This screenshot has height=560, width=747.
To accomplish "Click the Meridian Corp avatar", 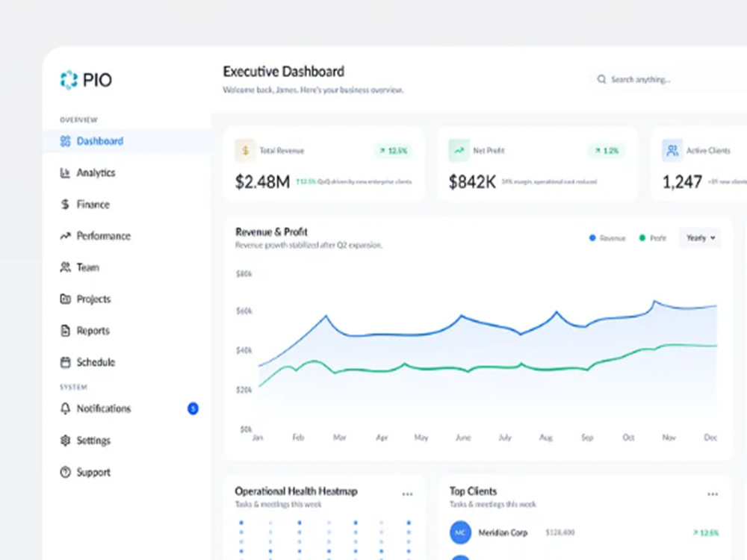I will point(460,532).
